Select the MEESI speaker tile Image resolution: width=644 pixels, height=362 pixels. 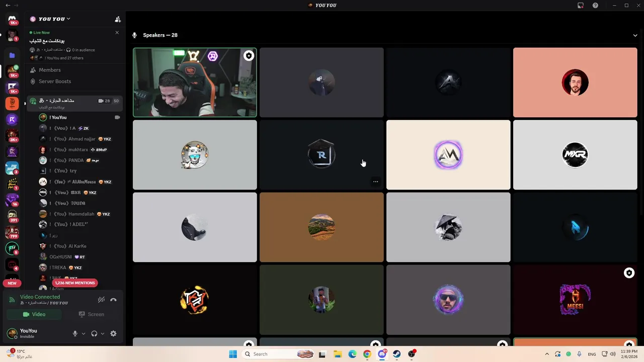pos(575,300)
